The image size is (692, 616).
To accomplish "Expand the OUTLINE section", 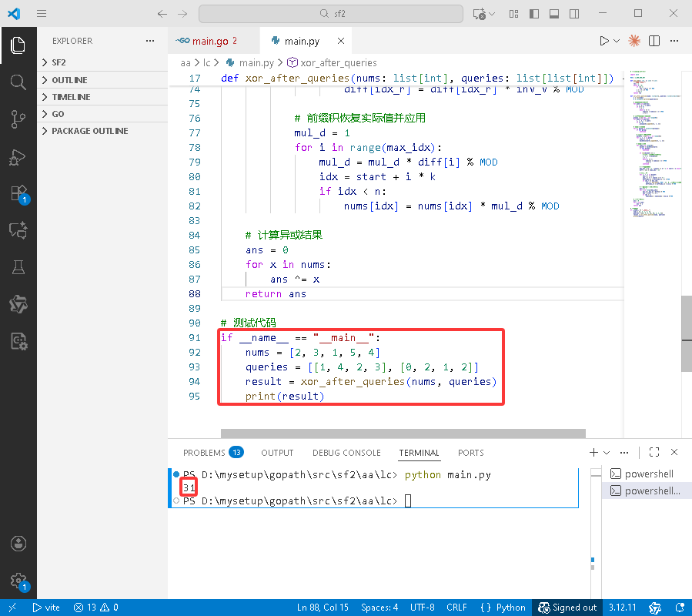I will coord(102,80).
